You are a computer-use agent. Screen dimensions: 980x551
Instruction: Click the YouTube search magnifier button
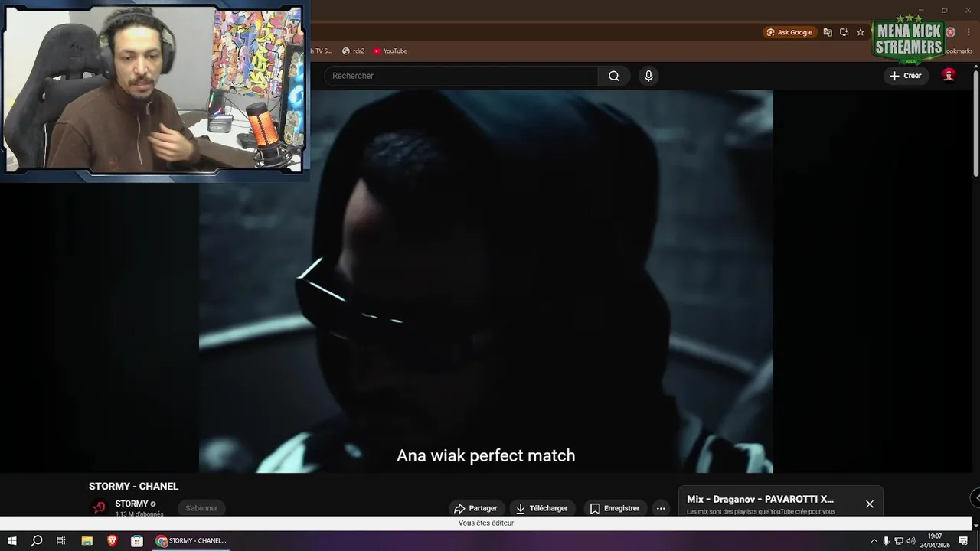coord(614,76)
